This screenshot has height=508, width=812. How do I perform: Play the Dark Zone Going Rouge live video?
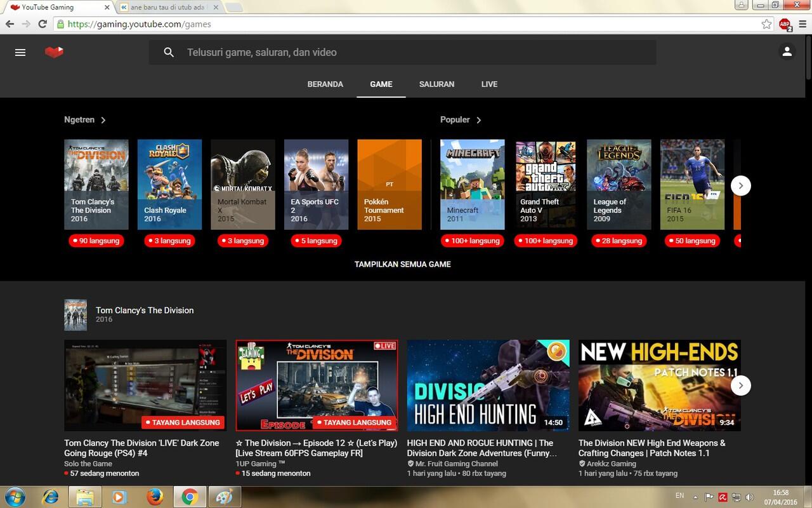pyautogui.click(x=145, y=385)
